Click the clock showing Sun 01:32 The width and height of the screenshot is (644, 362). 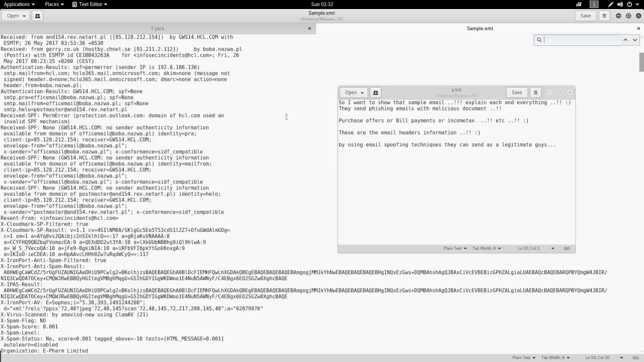[323, 4]
